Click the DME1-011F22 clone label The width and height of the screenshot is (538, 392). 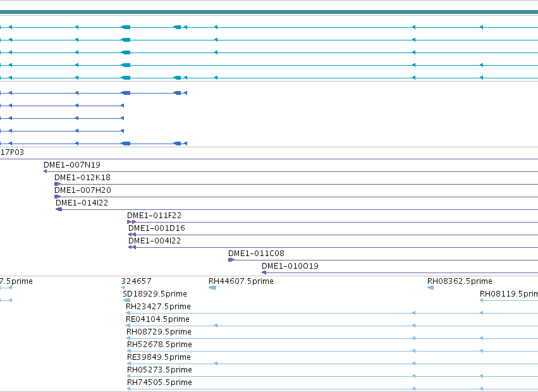pos(154,216)
